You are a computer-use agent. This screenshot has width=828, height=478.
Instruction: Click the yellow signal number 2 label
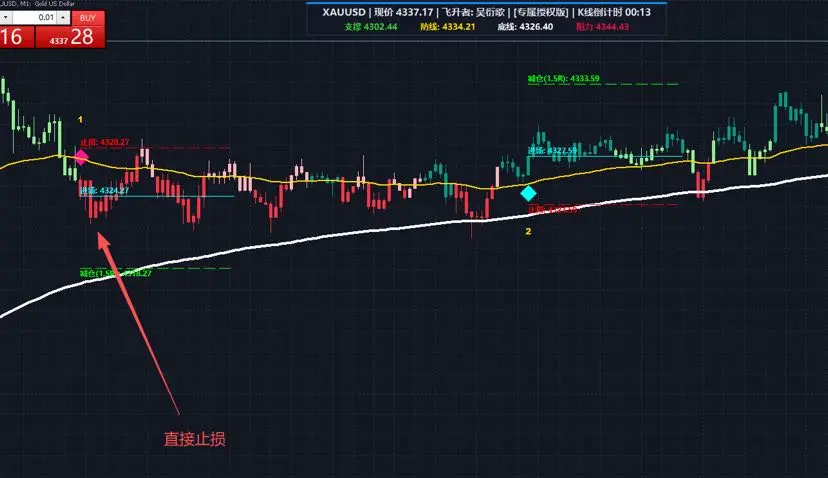[x=528, y=231]
